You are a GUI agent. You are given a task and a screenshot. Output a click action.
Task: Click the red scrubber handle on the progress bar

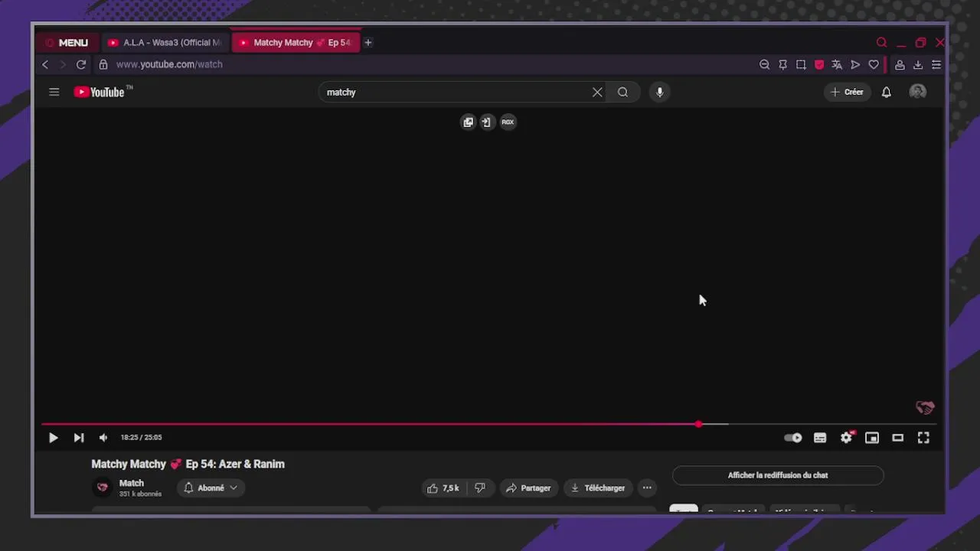pos(698,424)
